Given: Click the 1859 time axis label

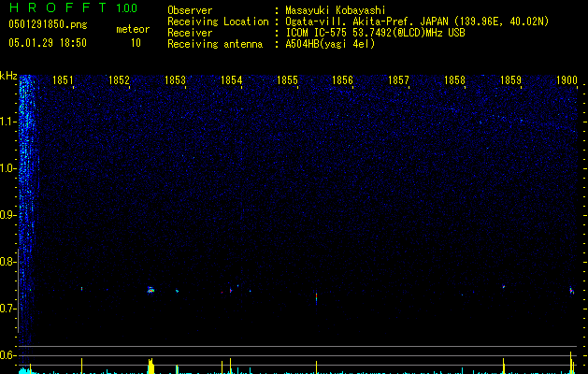Looking at the screenshot, I should [510, 80].
